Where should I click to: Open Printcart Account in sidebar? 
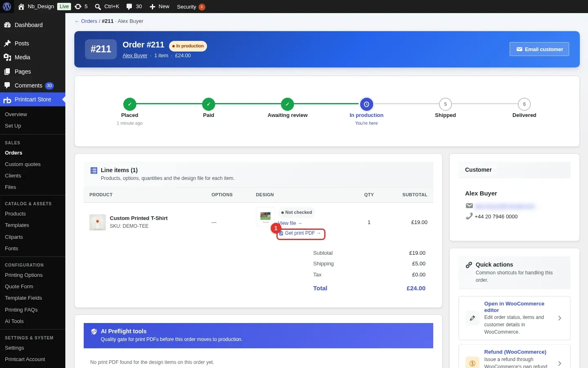coord(25,359)
